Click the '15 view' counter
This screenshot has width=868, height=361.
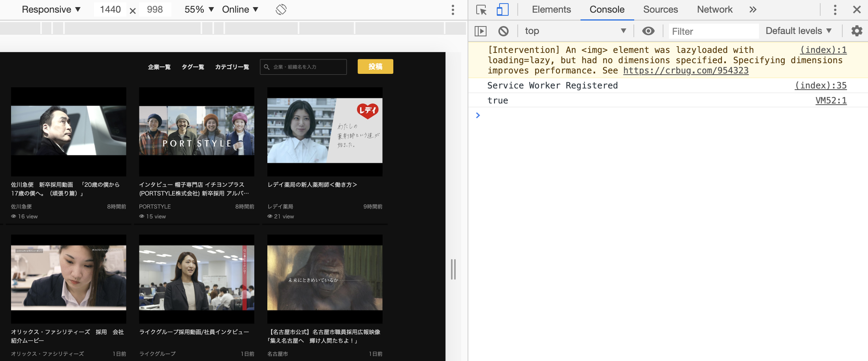152,216
